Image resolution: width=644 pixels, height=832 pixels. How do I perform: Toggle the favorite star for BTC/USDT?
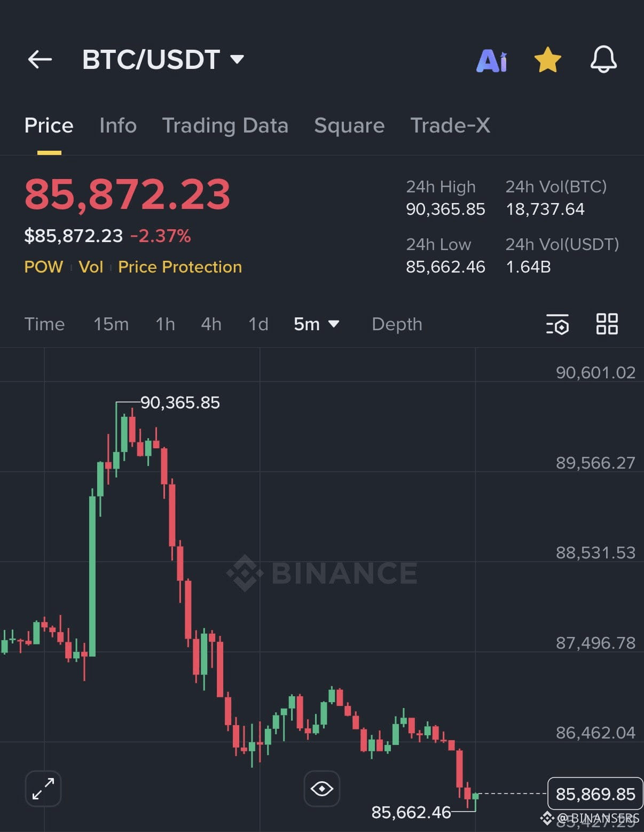click(548, 59)
